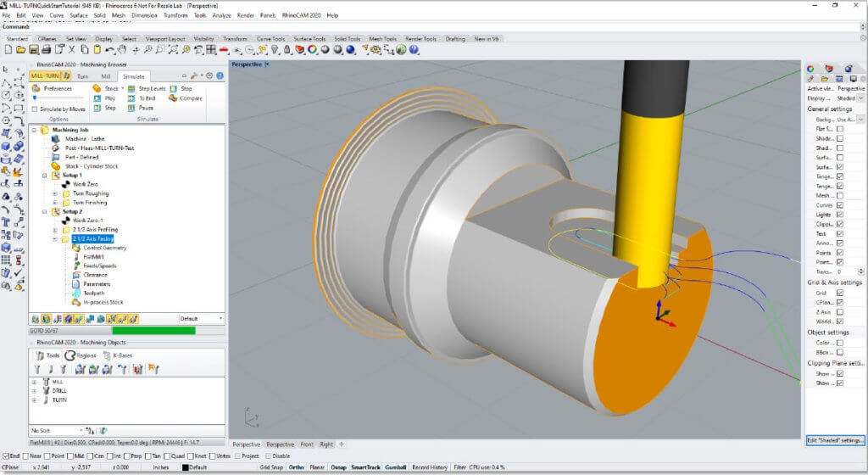Click the Compare icon in Simulate
The height and width of the screenshot is (475, 868).
click(173, 98)
